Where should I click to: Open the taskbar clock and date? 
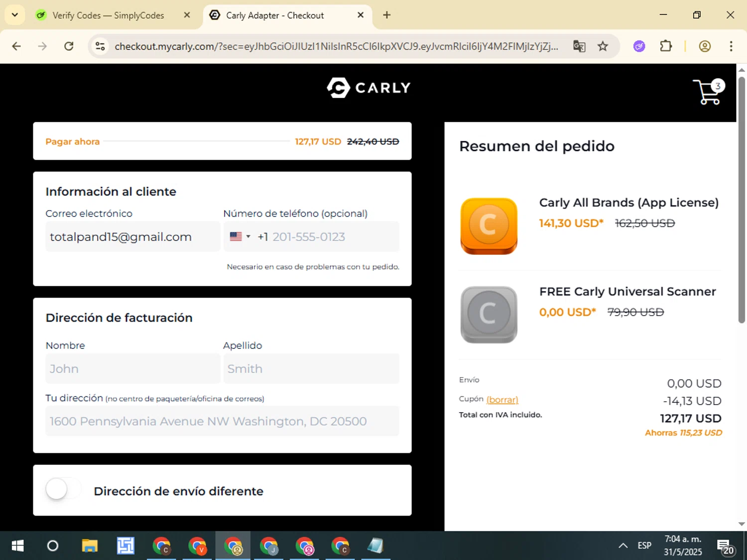(683, 546)
